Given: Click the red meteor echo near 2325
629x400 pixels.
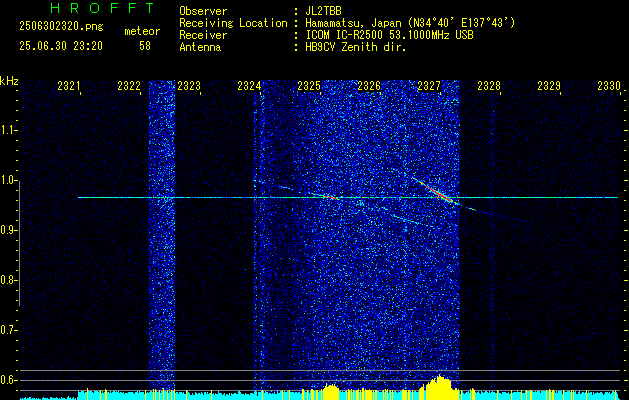Looking at the screenshot, I should click(330, 197).
